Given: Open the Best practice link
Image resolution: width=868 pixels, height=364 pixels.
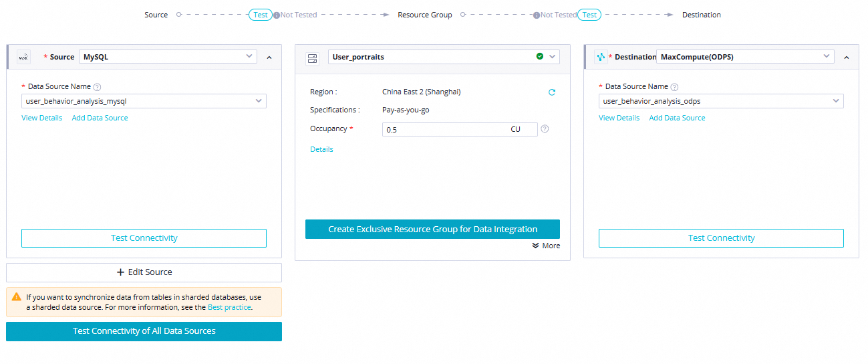Looking at the screenshot, I should (x=229, y=307).
